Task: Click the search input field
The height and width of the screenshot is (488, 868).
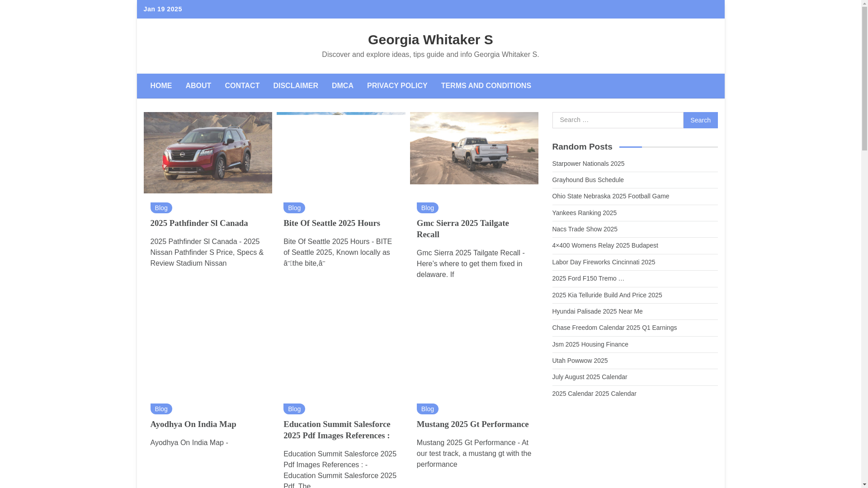Action: 618,120
